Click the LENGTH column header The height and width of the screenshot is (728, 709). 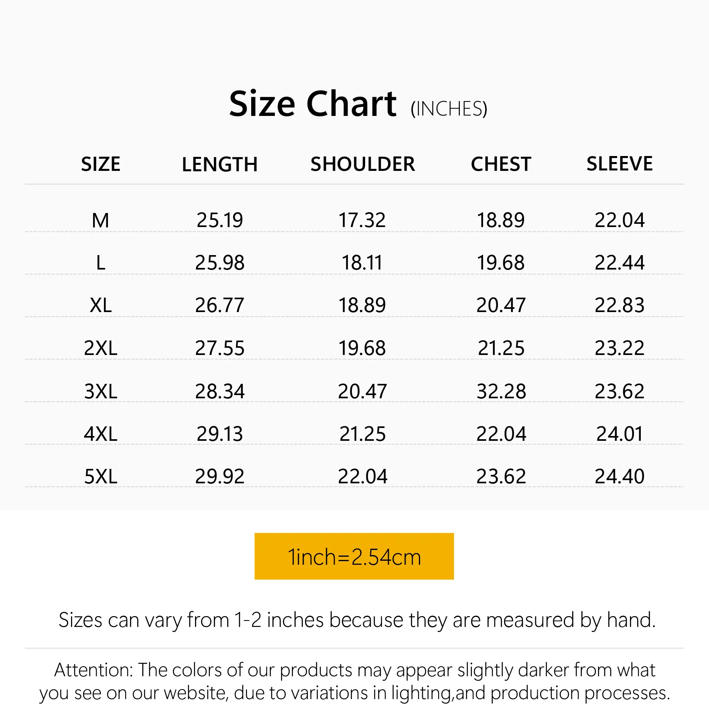click(219, 164)
